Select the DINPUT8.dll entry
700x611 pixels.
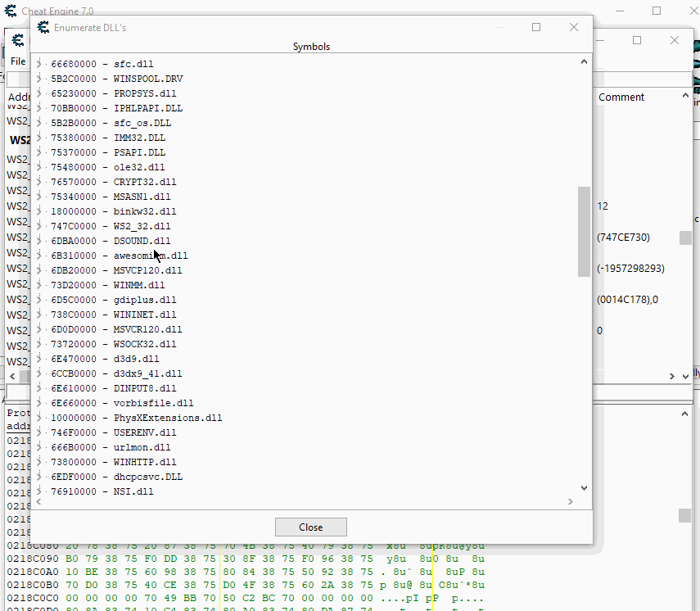point(114,388)
